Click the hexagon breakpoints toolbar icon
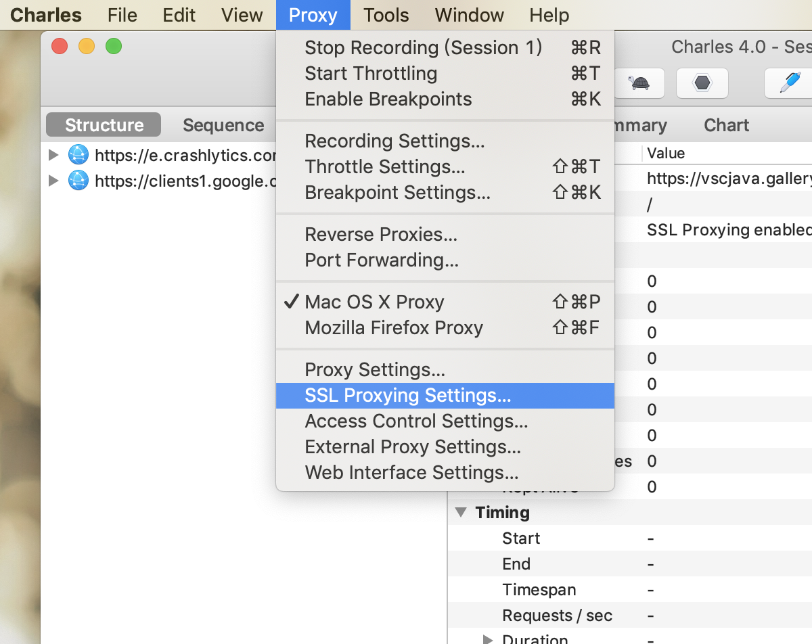Screen dimensions: 812x644 coord(702,83)
